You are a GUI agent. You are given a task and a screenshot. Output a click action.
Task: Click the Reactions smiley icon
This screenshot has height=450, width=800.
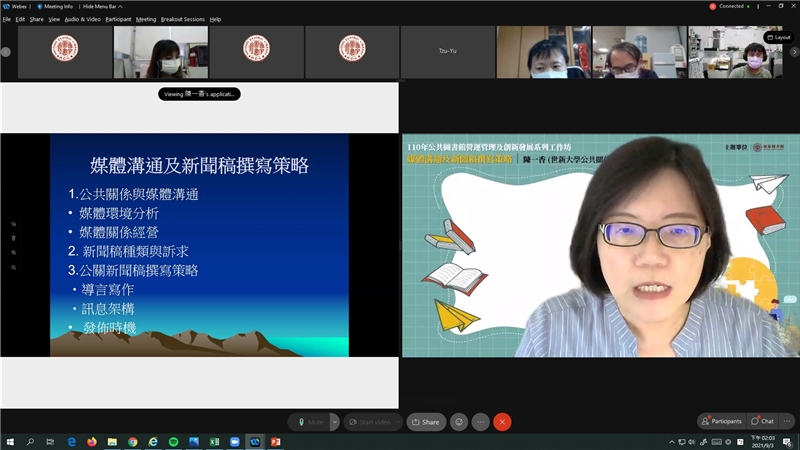tap(459, 422)
